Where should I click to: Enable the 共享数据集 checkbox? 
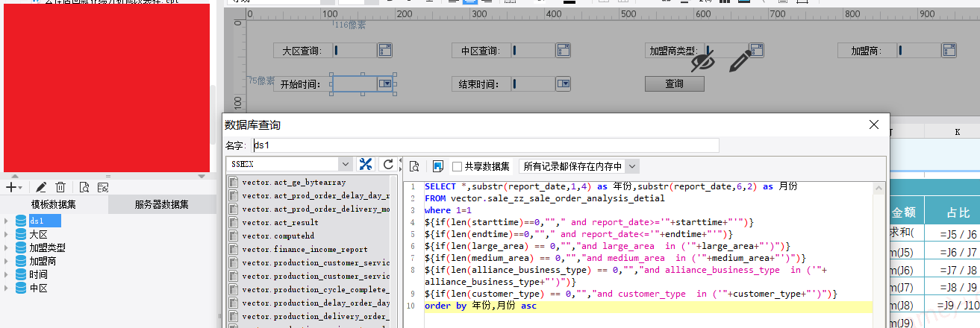pyautogui.click(x=457, y=165)
